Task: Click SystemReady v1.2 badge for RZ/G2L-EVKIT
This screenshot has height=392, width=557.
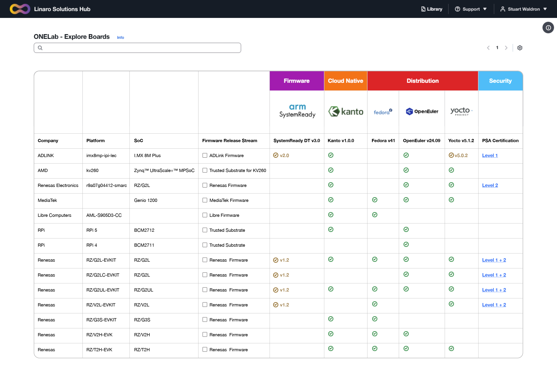Action: click(x=281, y=260)
